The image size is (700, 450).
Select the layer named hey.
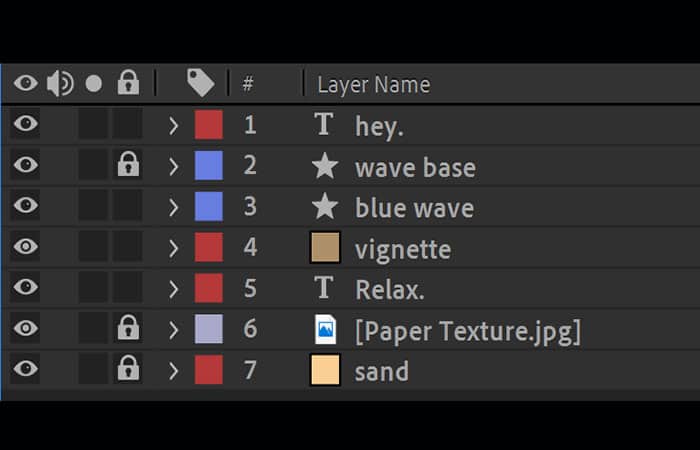[x=379, y=127]
